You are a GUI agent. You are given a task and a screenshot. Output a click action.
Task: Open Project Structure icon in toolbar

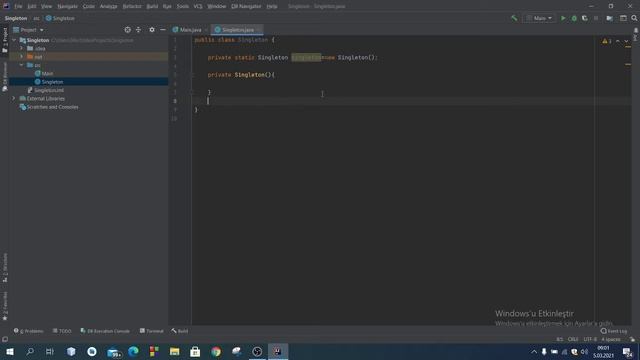pyautogui.click(x=609, y=18)
